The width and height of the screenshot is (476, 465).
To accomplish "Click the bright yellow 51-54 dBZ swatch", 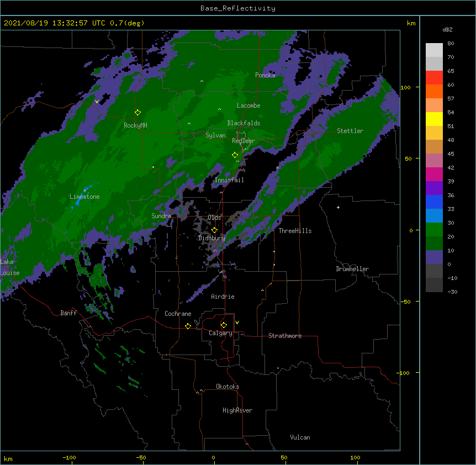I will pyautogui.click(x=434, y=119).
